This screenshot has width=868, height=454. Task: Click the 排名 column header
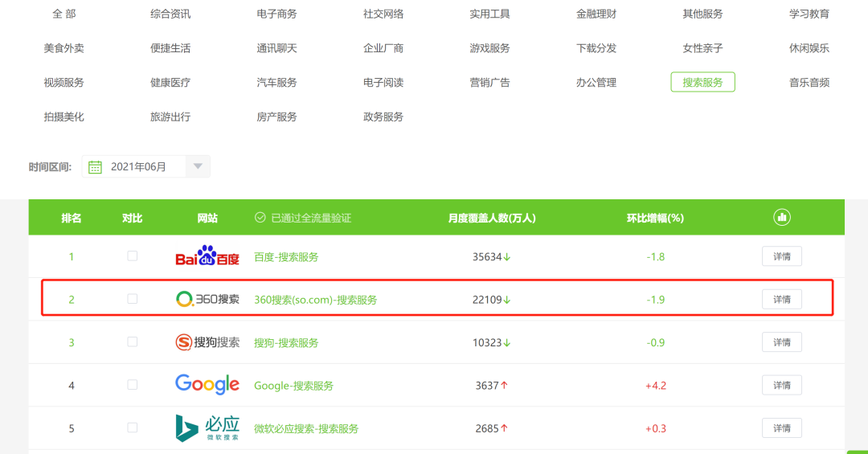coord(72,218)
